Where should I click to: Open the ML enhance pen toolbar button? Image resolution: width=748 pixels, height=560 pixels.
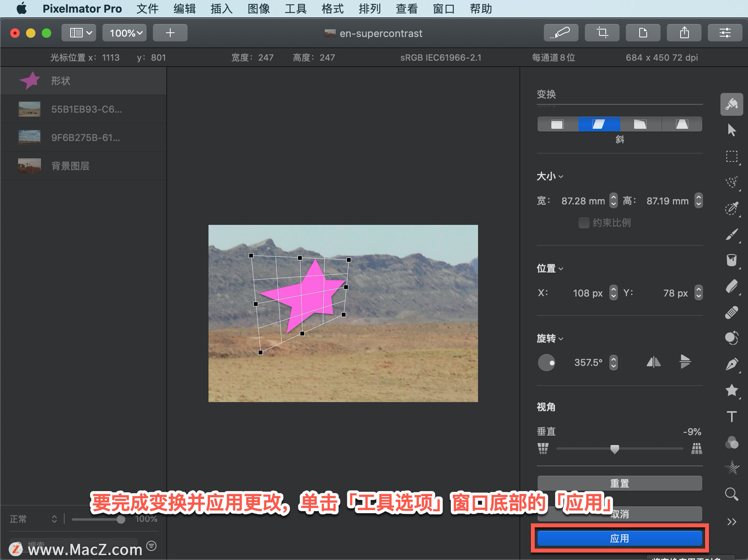click(561, 33)
